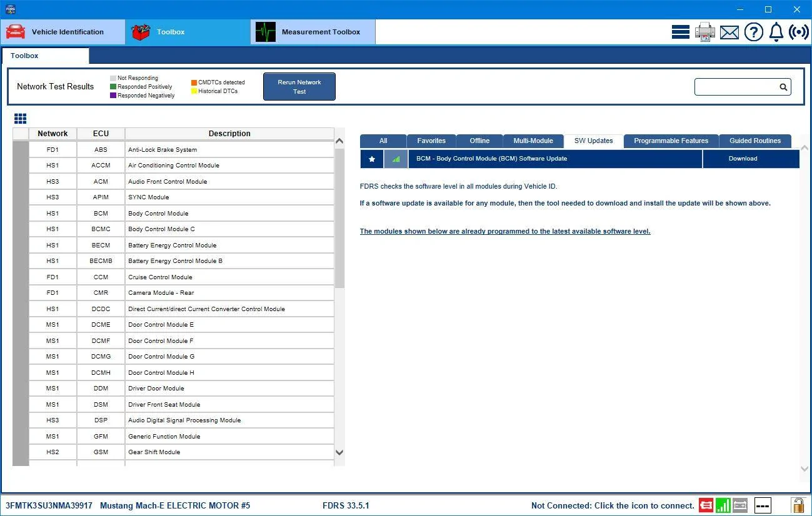812x516 pixels.
Task: Select Camera Module - Rear row
Action: click(181, 293)
